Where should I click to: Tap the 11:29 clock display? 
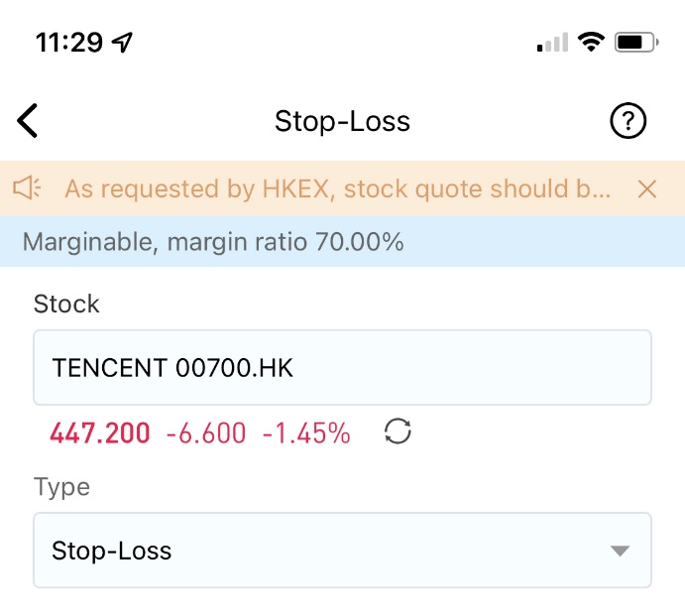tap(69, 43)
